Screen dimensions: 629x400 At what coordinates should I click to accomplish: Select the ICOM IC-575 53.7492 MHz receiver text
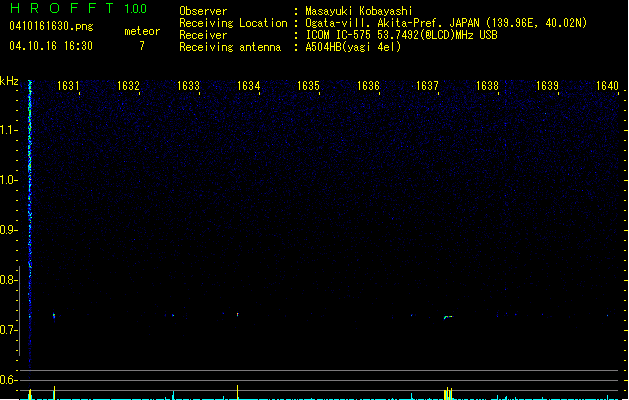[402, 35]
